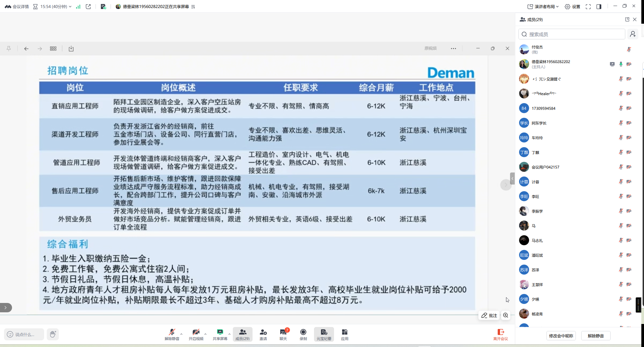
Task: Toggle camera icon for member 阿东学长
Action: coord(629,123)
